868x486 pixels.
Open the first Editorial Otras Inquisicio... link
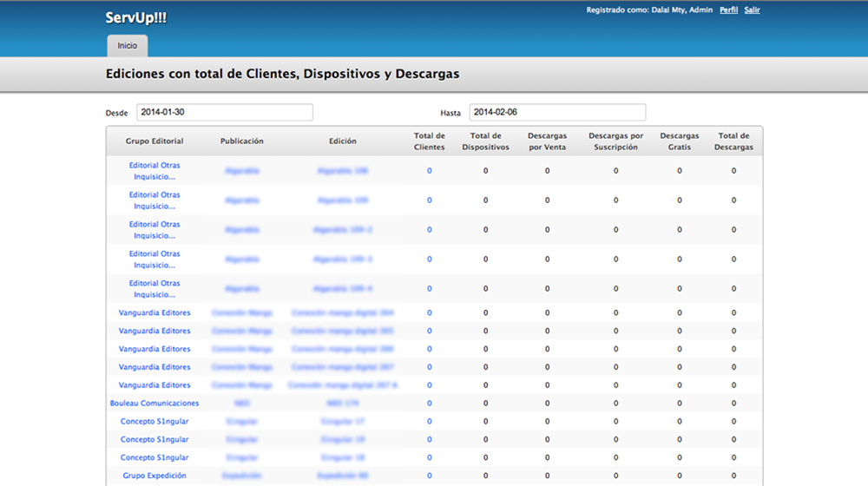point(155,171)
